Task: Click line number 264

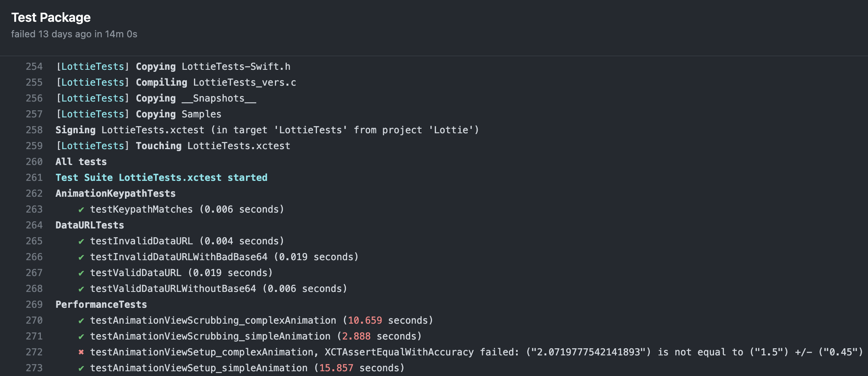Action: [34, 225]
